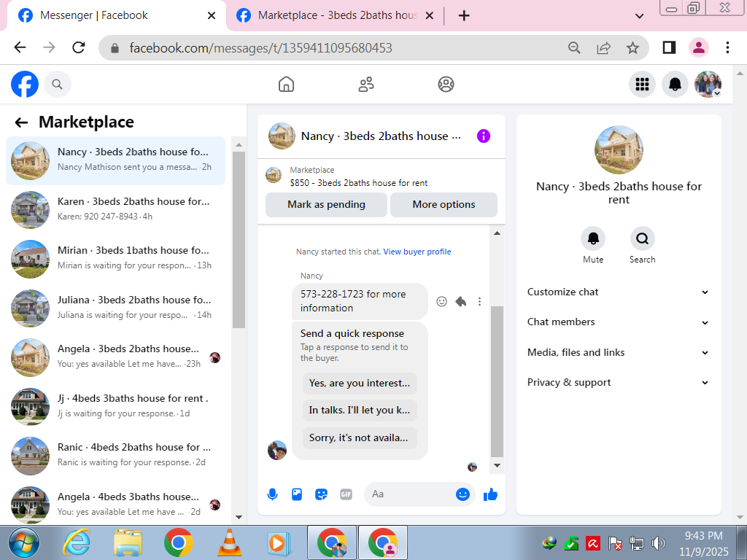Expand Privacy & support section
747x560 pixels.
pos(619,383)
